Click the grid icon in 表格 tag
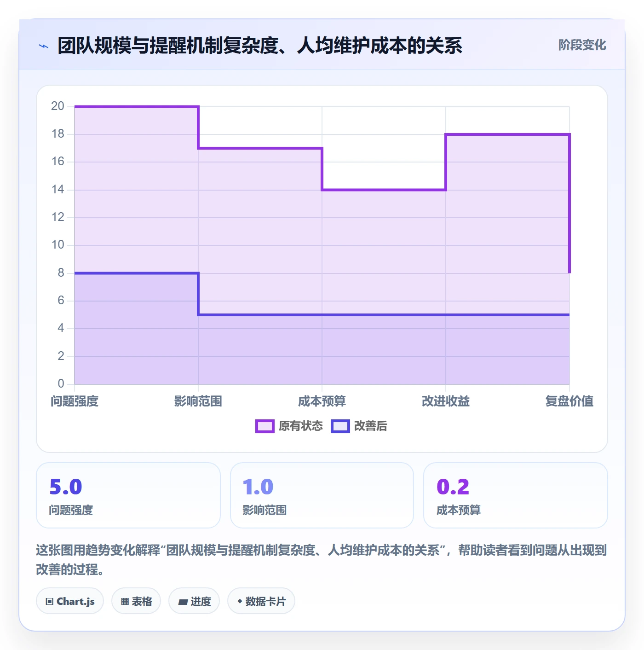 coord(125,602)
